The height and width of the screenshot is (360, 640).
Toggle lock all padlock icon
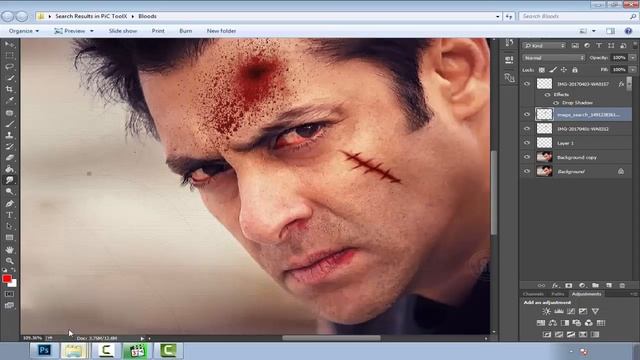(x=575, y=70)
